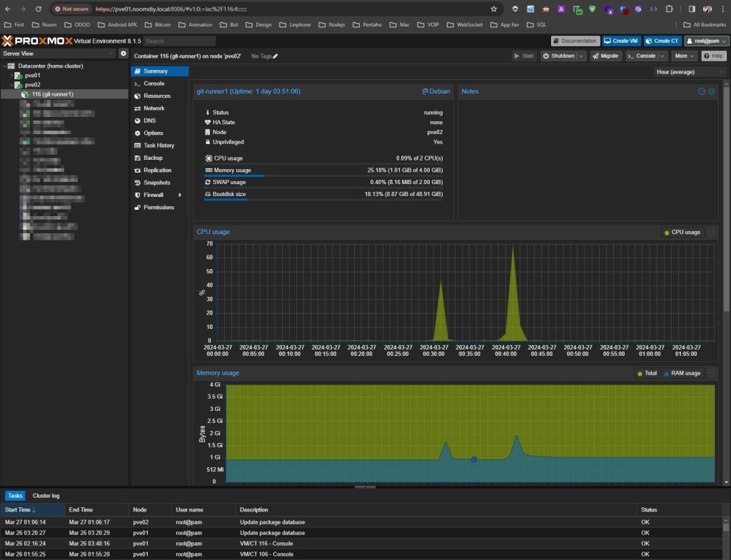The image size is (731, 560).
Task: Toggle the Total series in memory legend
Action: coord(647,373)
